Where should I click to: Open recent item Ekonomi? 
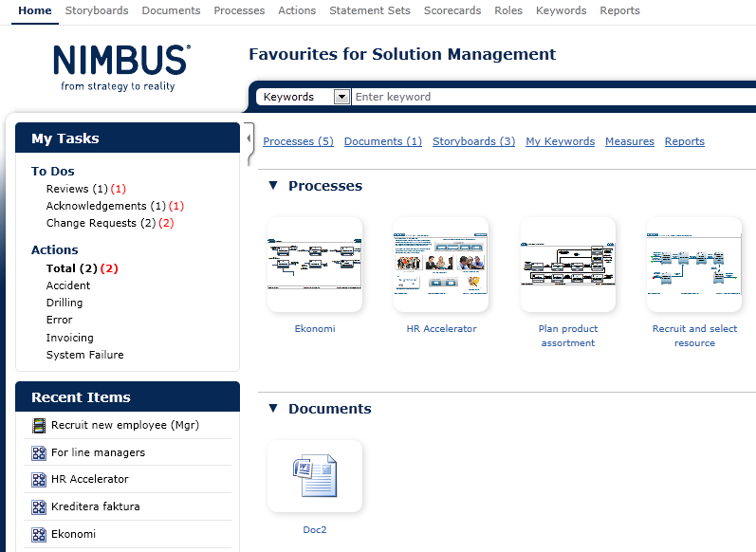tap(73, 534)
